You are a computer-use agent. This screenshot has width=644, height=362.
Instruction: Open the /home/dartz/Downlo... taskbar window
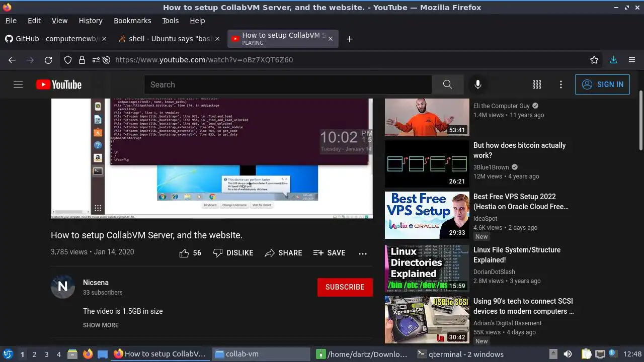(362, 354)
